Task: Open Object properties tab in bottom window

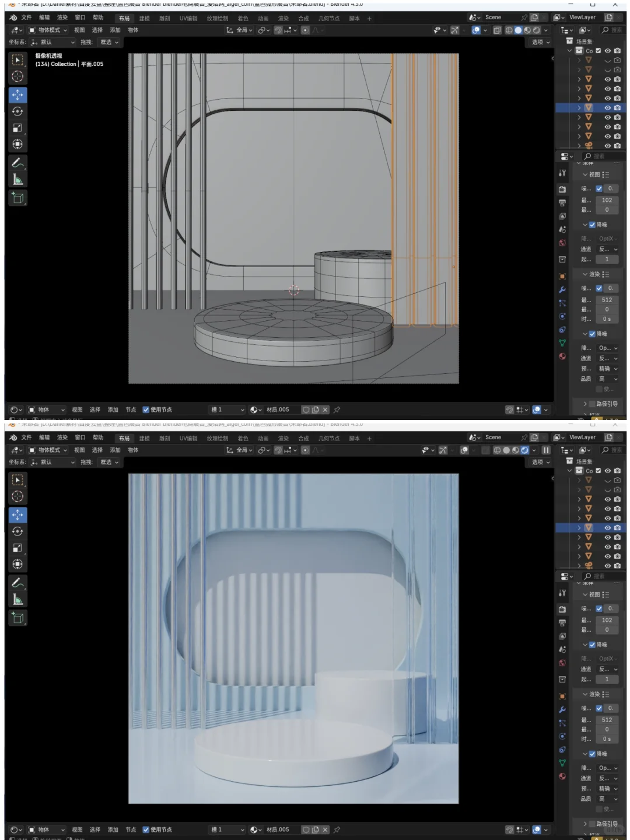Action: [562, 696]
